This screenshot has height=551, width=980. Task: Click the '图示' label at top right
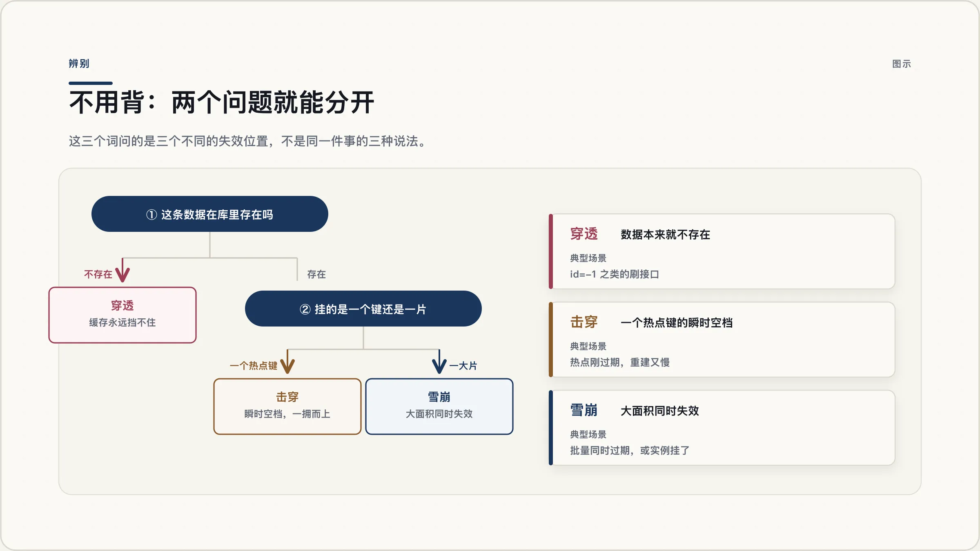[902, 64]
